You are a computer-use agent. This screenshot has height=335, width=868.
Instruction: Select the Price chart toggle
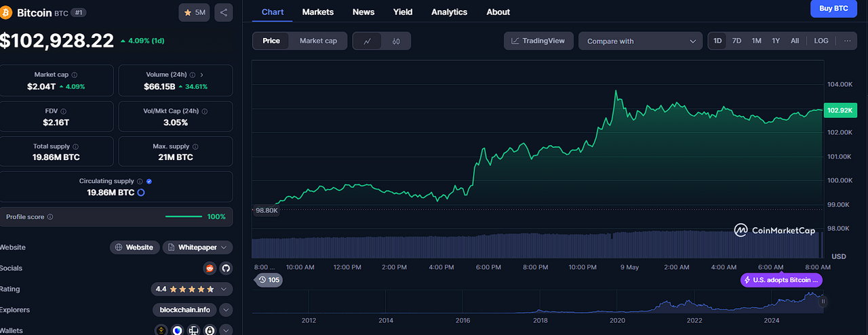(271, 41)
